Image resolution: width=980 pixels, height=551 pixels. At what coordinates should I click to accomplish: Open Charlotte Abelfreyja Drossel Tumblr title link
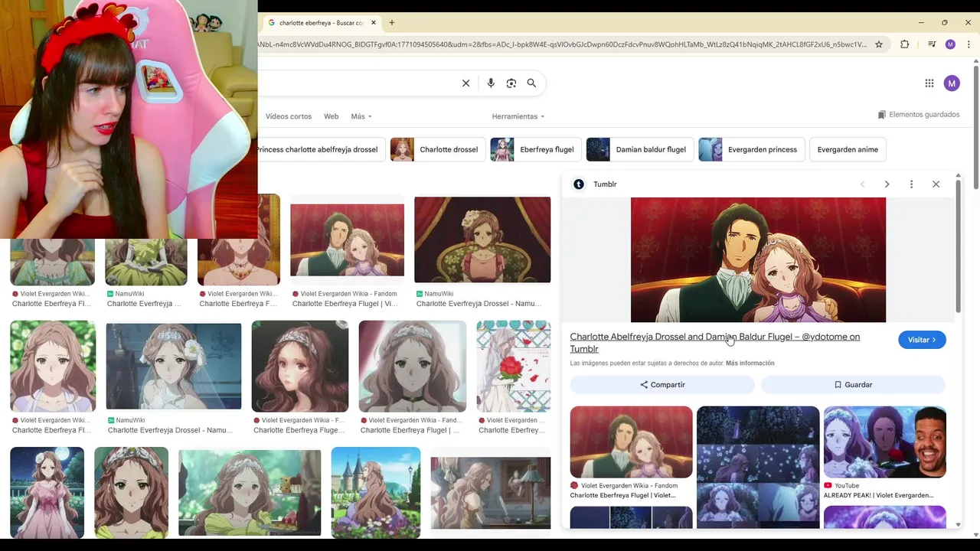click(714, 343)
